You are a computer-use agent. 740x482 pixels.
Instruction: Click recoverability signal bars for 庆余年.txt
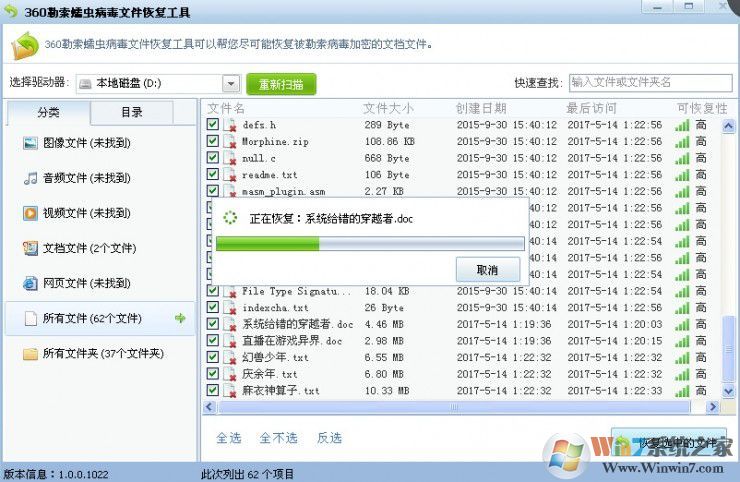tap(682, 375)
